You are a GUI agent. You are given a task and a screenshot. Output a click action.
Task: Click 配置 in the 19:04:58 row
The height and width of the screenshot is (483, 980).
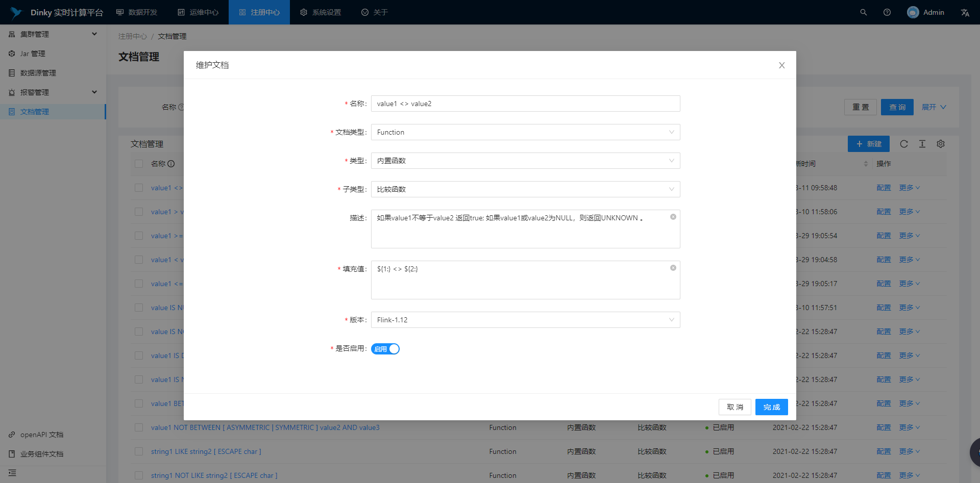click(x=884, y=260)
